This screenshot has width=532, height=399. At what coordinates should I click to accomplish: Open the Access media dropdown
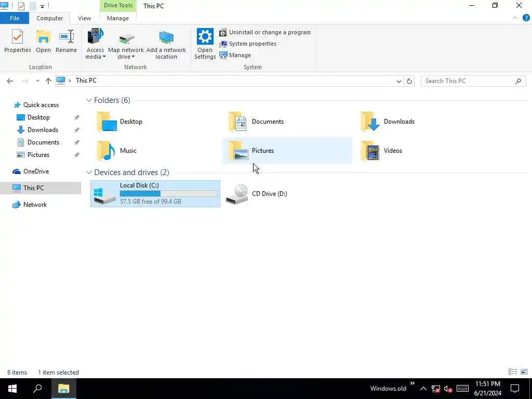(95, 44)
